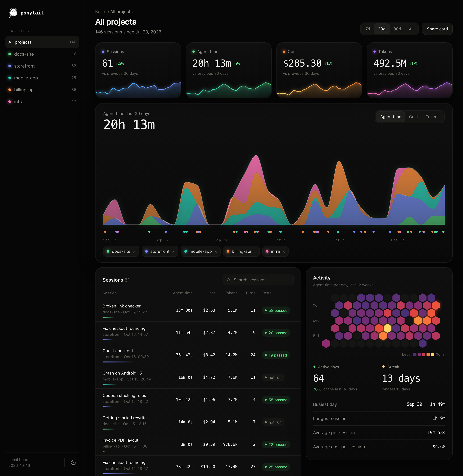Screen dimensions: 463x476
Task: Open the Sessions stat card
Action: [138, 70]
